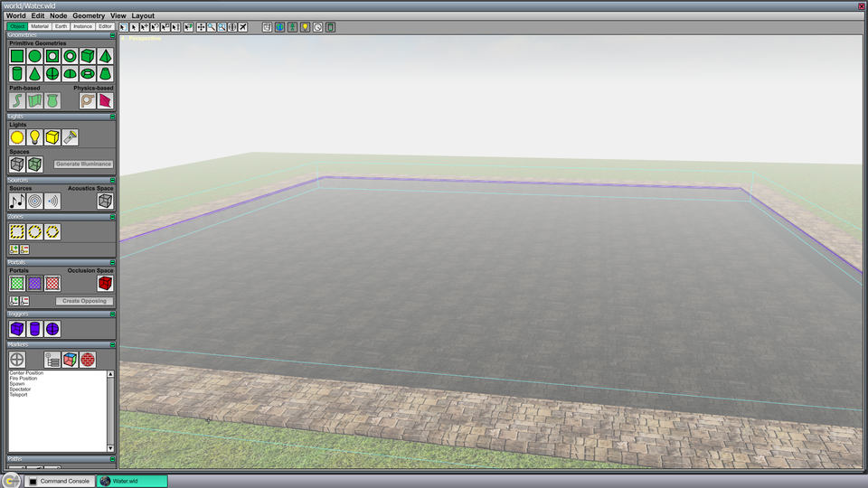Viewport: 868px width, 488px height.
Task: Collapse the Portals panel
Action: point(112,262)
